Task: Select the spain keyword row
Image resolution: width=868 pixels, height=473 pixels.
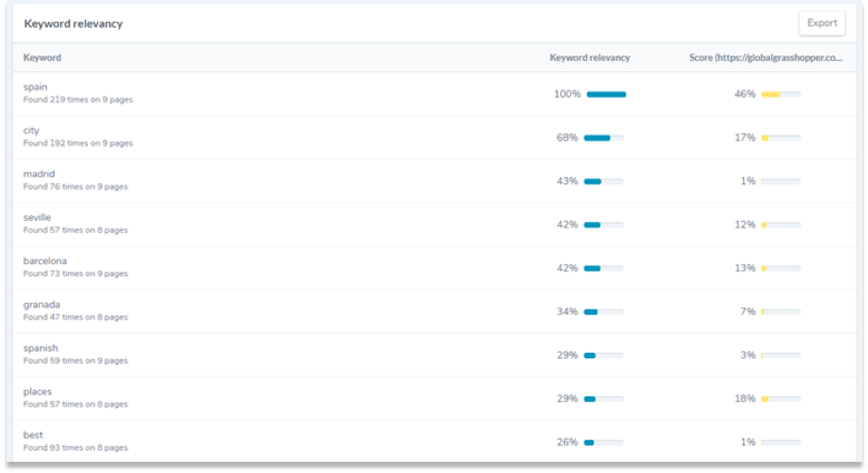Action: pyautogui.click(x=35, y=87)
